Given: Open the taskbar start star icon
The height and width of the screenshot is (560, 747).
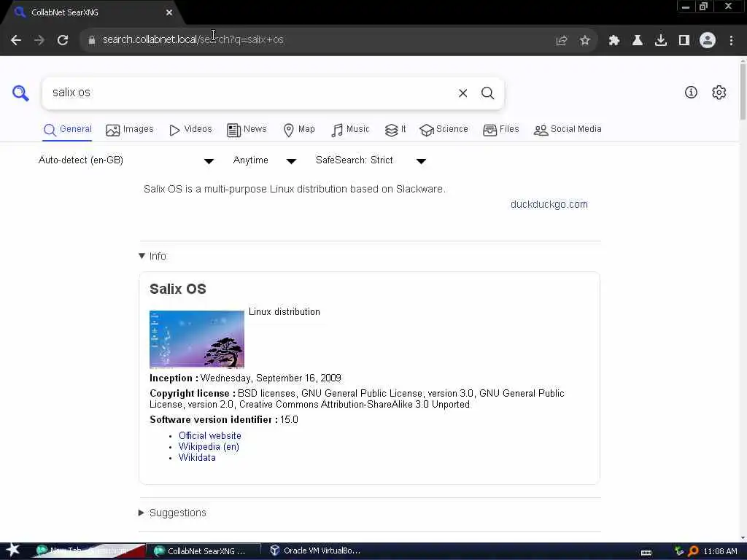Looking at the screenshot, I should pyautogui.click(x=13, y=551).
